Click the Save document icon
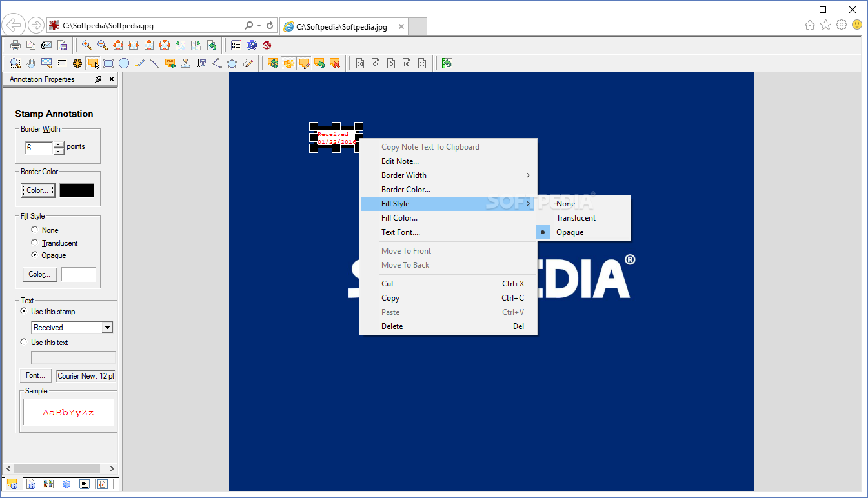The height and width of the screenshot is (498, 868). coord(63,45)
